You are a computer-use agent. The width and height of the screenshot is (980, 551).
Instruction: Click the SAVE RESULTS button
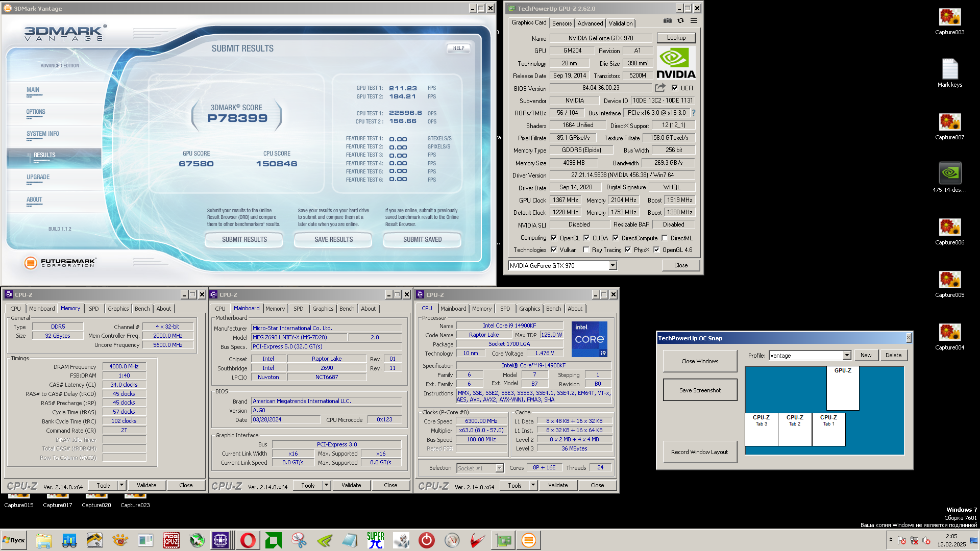(333, 239)
